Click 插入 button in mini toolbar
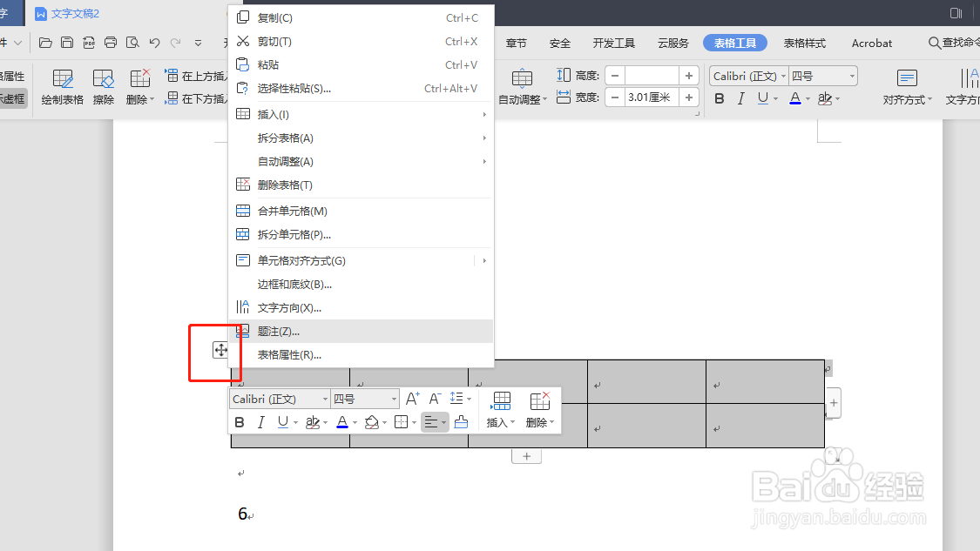 tap(500, 409)
